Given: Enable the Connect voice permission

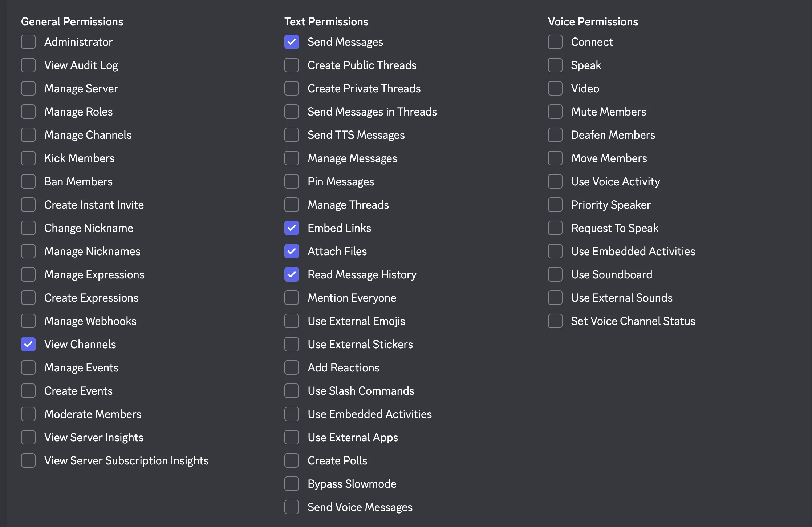Looking at the screenshot, I should 555,42.
